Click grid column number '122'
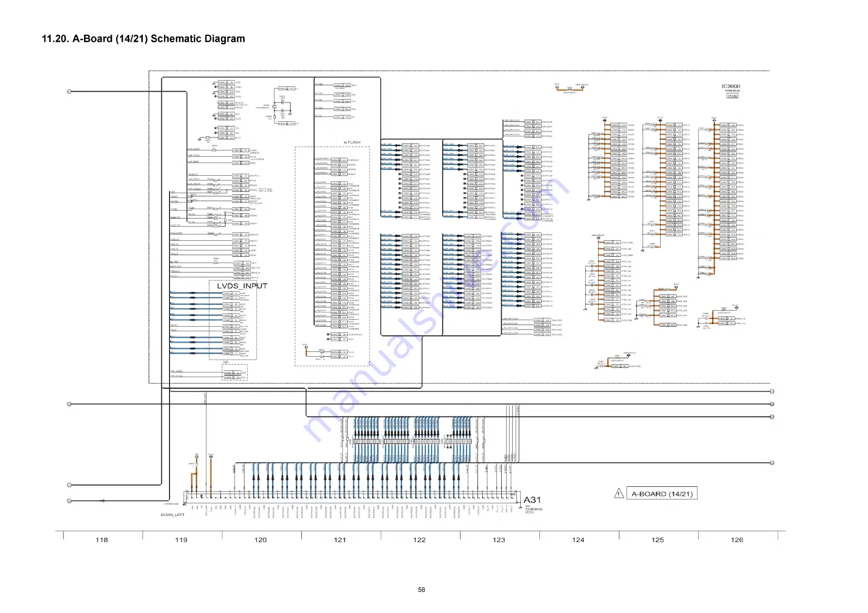 click(x=419, y=540)
